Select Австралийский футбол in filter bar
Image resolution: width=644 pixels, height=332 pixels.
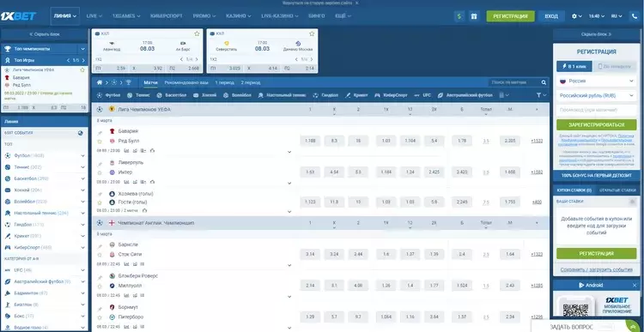[465, 95]
